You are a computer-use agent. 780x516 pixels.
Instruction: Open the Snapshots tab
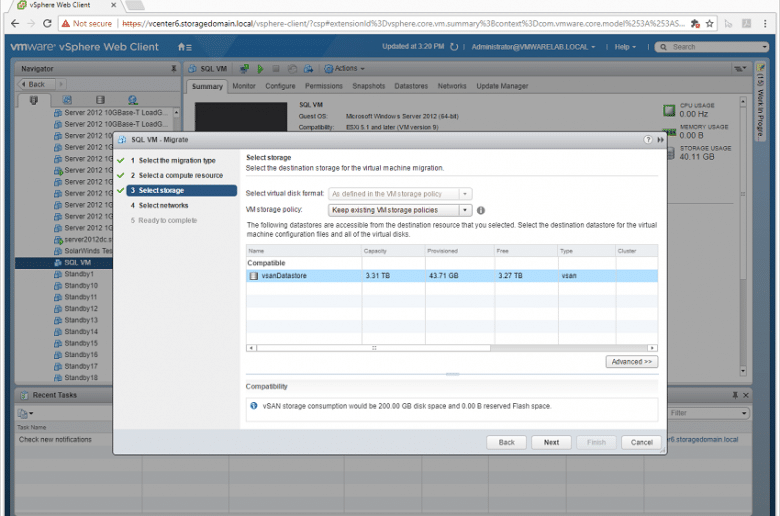click(x=369, y=86)
